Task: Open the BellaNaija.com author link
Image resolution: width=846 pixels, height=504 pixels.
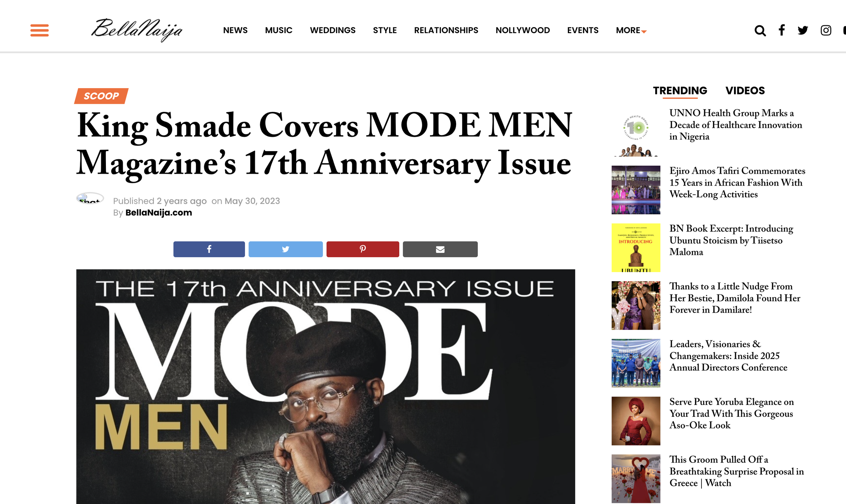Action: pyautogui.click(x=158, y=213)
